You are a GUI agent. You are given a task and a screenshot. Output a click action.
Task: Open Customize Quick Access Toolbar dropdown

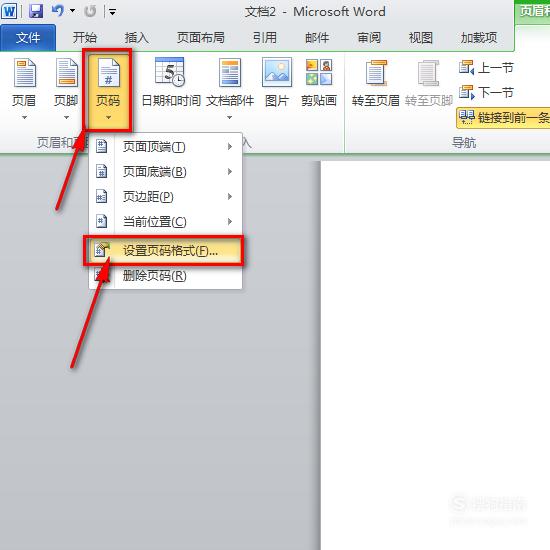[112, 13]
